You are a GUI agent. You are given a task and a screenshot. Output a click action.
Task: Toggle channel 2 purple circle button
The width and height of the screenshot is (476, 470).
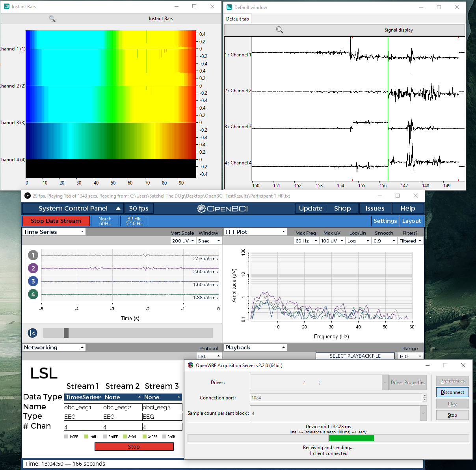(x=33, y=268)
